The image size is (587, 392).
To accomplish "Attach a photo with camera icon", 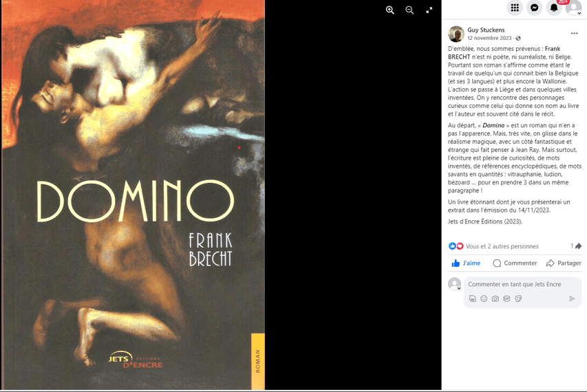I will (495, 298).
